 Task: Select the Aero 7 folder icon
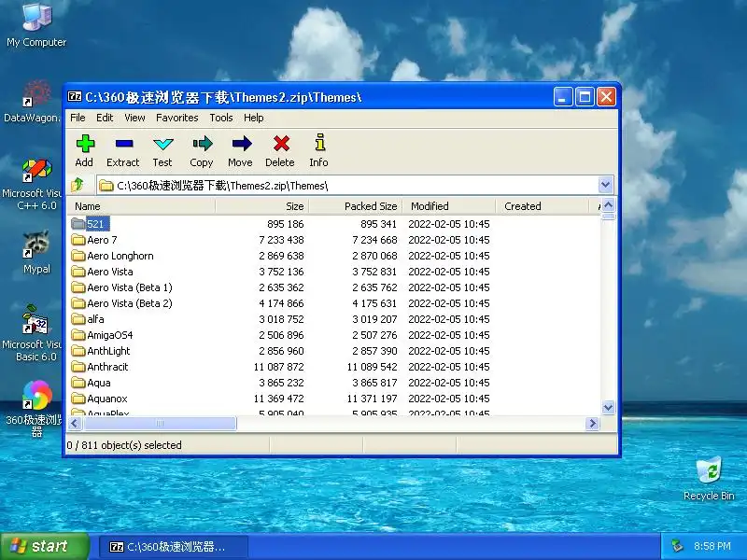pos(78,240)
